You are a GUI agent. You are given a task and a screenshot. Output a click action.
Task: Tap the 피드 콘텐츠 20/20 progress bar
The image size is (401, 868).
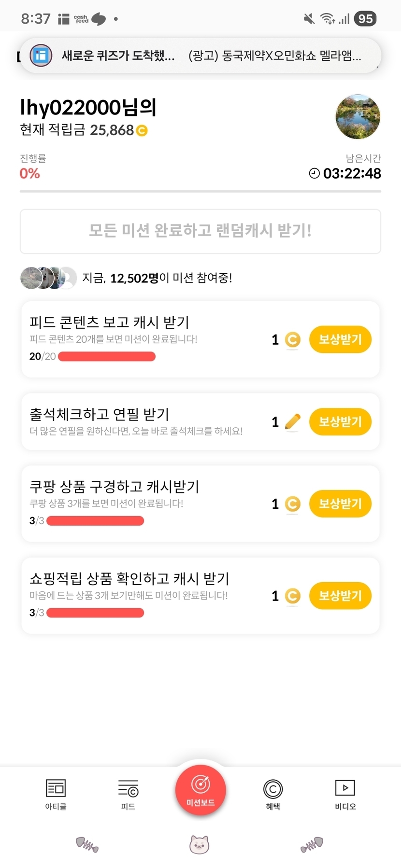tap(106, 357)
